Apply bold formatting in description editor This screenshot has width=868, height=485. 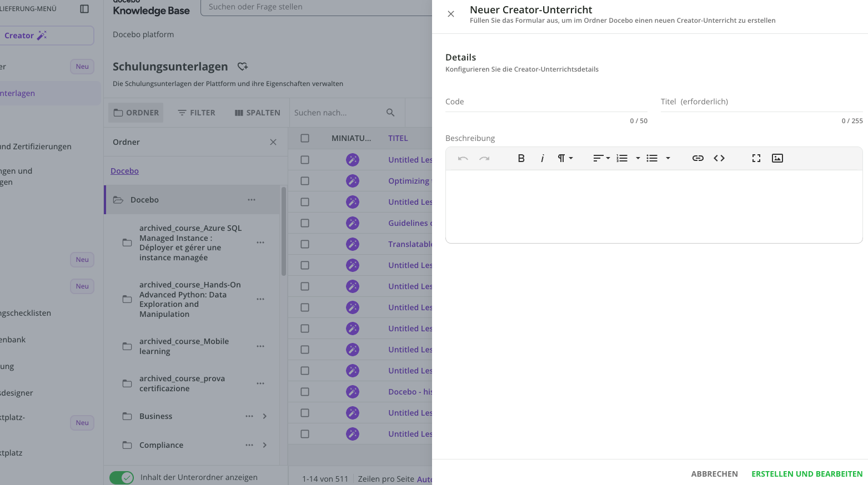pyautogui.click(x=521, y=158)
